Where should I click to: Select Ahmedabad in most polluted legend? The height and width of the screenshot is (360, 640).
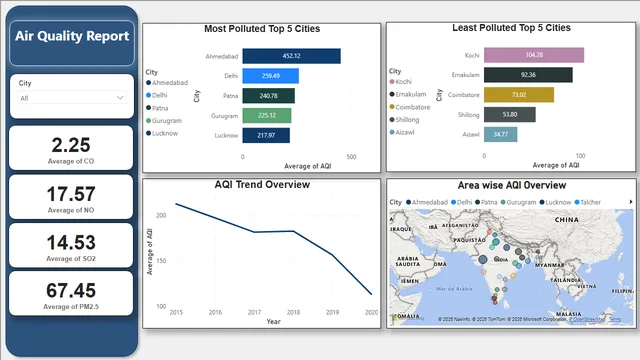[167, 82]
